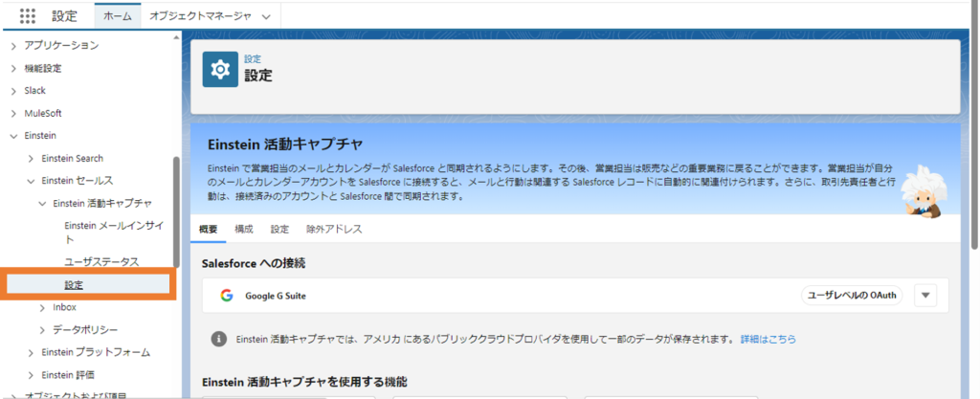
Task: Select the 構成 tab
Action: [x=244, y=229]
